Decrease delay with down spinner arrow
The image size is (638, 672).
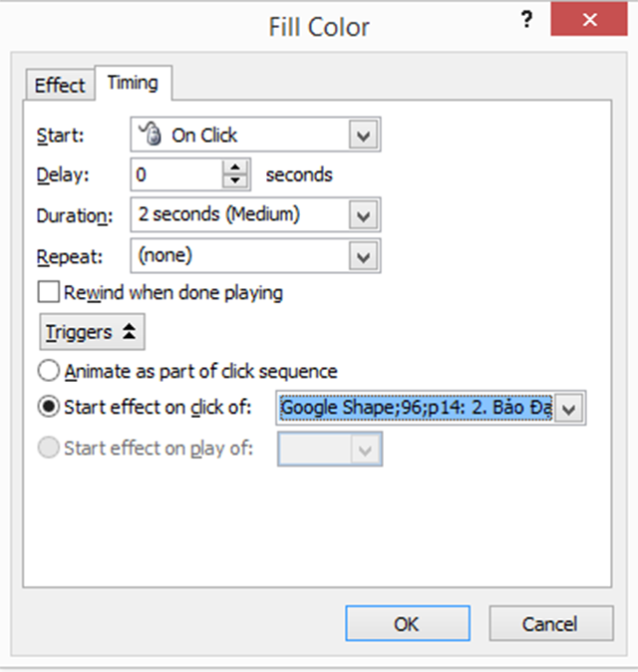[x=235, y=180]
